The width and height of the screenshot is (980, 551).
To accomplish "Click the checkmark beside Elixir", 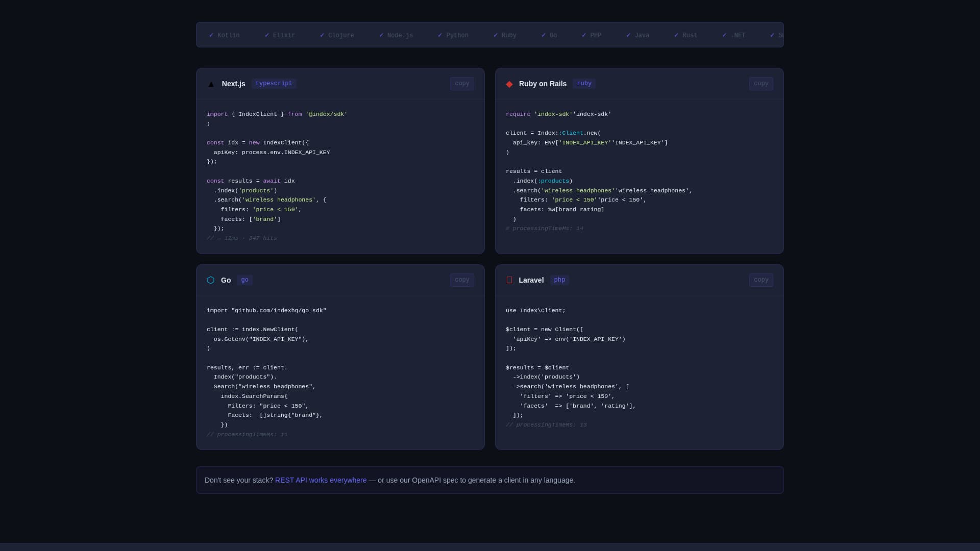I will pos(267,35).
